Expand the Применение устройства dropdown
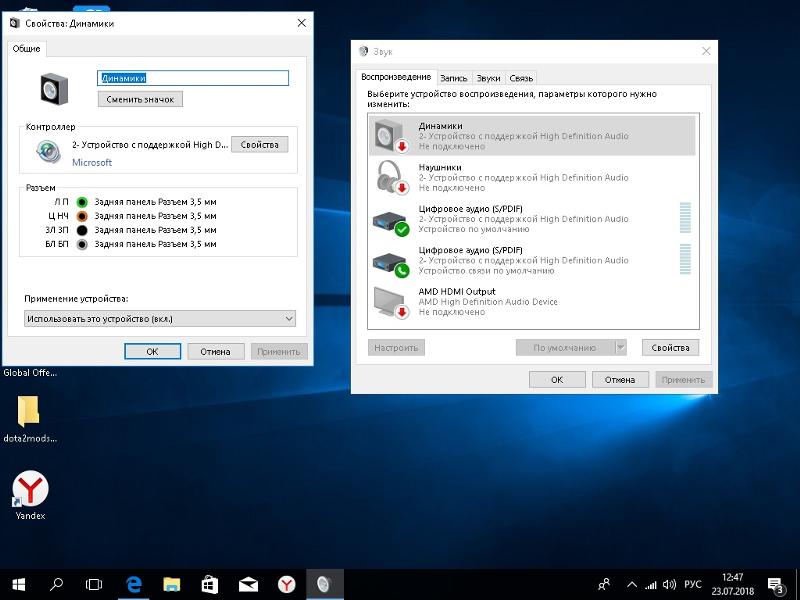Viewport: 800px width, 600px height. pyautogui.click(x=160, y=319)
